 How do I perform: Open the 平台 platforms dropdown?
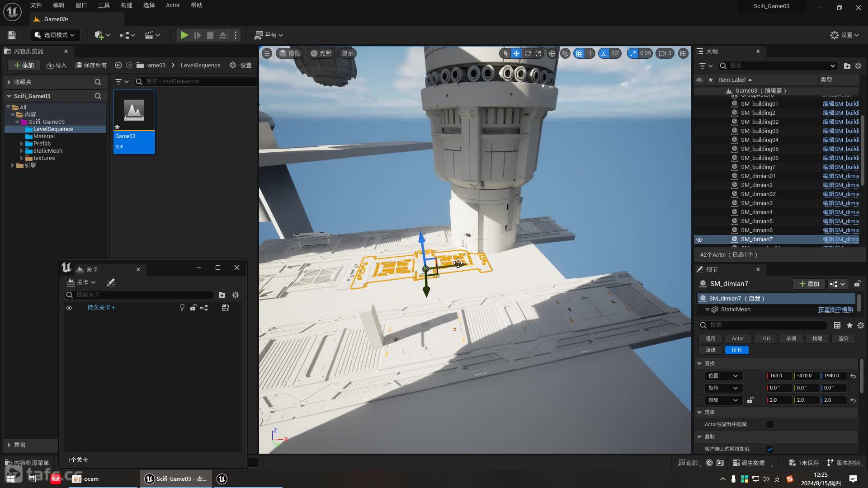[269, 35]
